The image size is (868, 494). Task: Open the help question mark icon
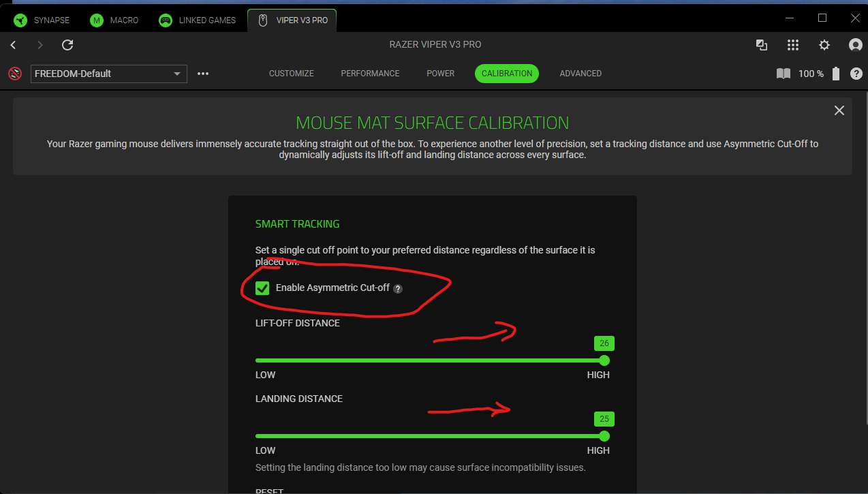856,74
